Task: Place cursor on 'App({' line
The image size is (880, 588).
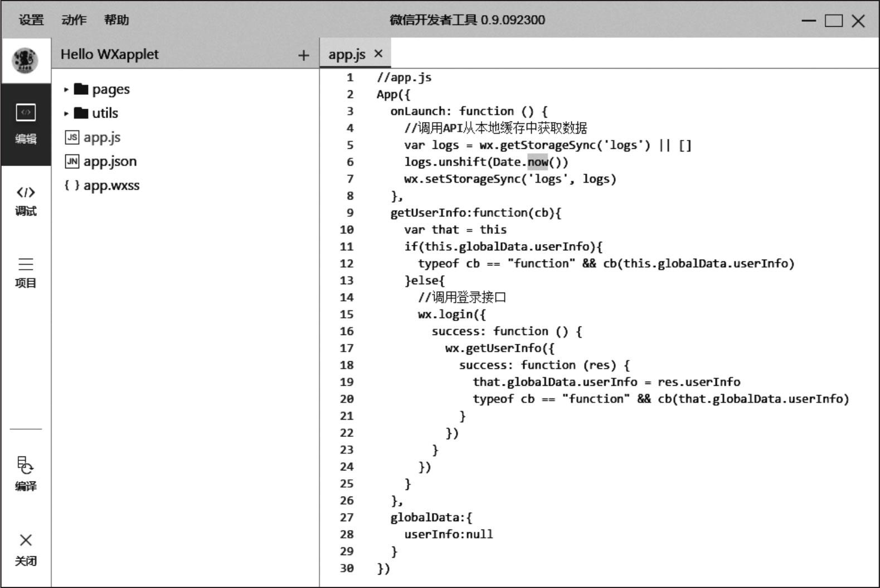Action: coord(393,94)
